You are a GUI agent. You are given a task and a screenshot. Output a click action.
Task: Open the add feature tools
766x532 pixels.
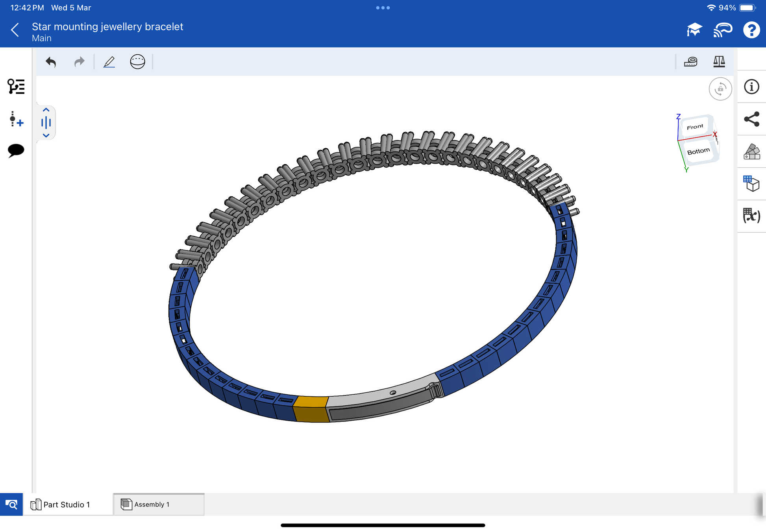point(16,119)
